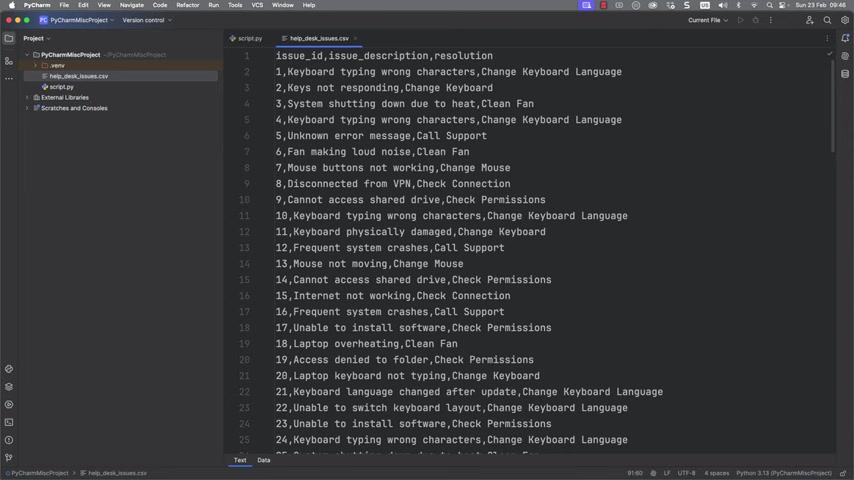
Task: Open the Structure tool window icon
Action: click(9, 61)
